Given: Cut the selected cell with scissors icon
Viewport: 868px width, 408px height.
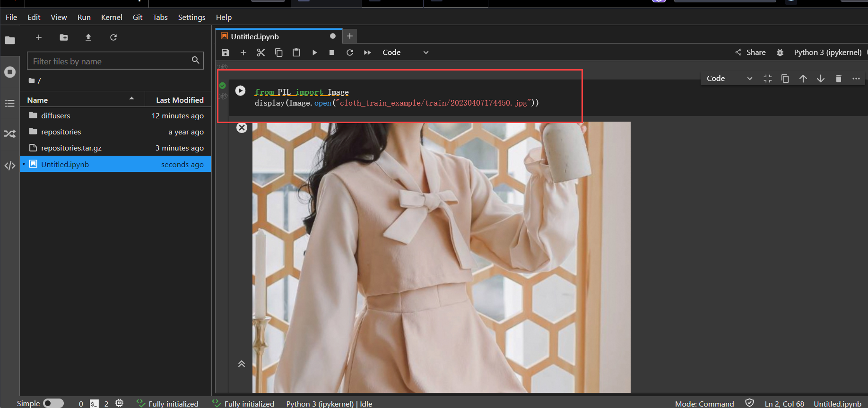Looking at the screenshot, I should pos(261,53).
